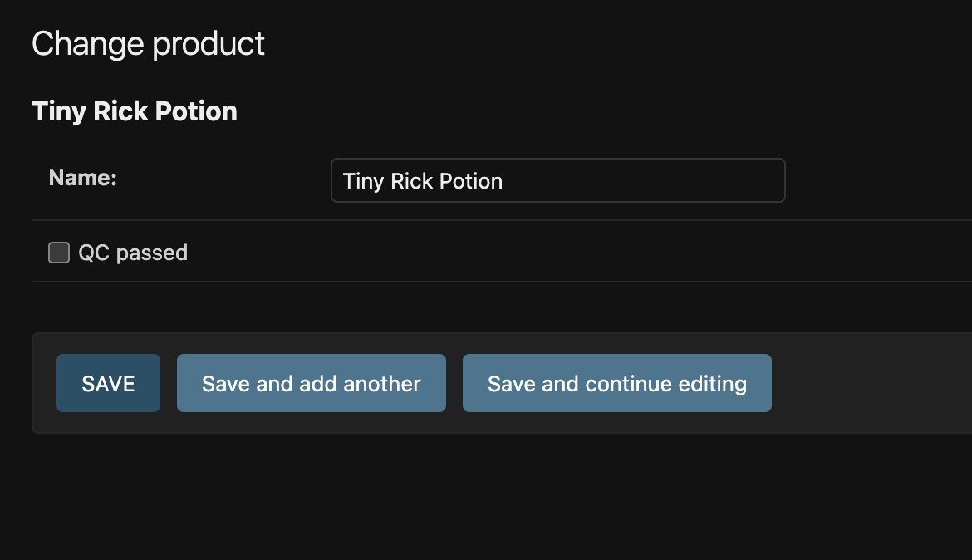Place cursor in Tiny Rick Potion input
Viewport: 972px width, 560px height.
click(x=557, y=180)
